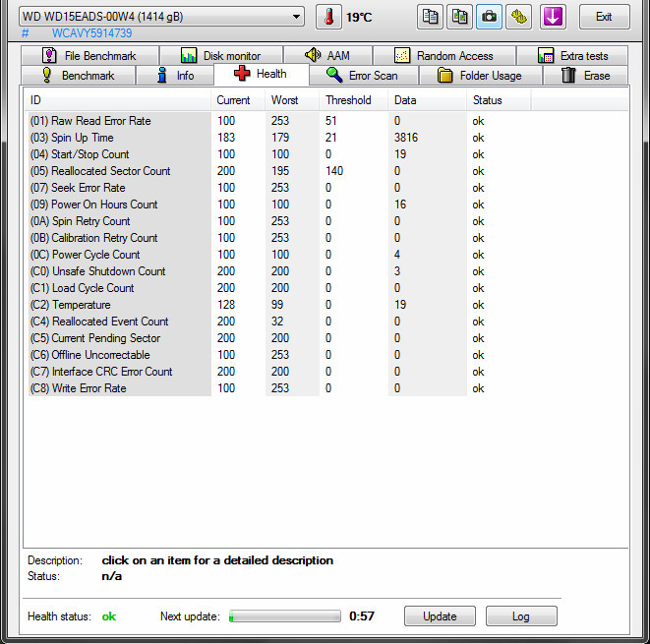
Task: Click the 19°C temperature reading
Action: 359,18
